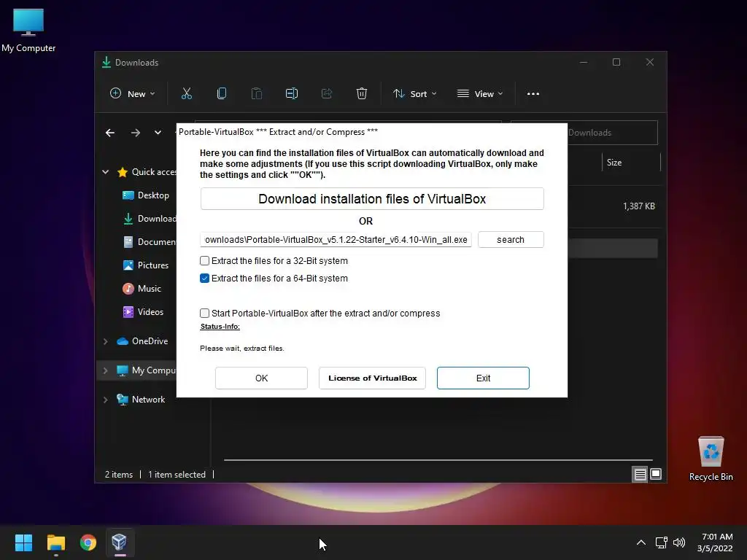
Task: Click the 1,387 KB file size entry
Action: click(639, 206)
